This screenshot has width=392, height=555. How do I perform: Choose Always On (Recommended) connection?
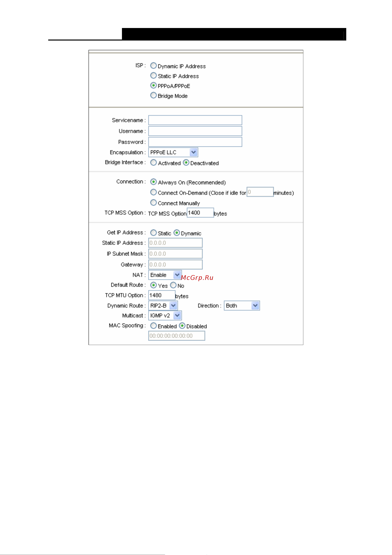153,182
